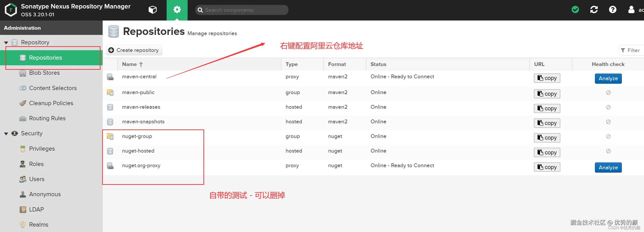
Task: Click disabled health check icon for maven-public
Action: (x=608, y=93)
